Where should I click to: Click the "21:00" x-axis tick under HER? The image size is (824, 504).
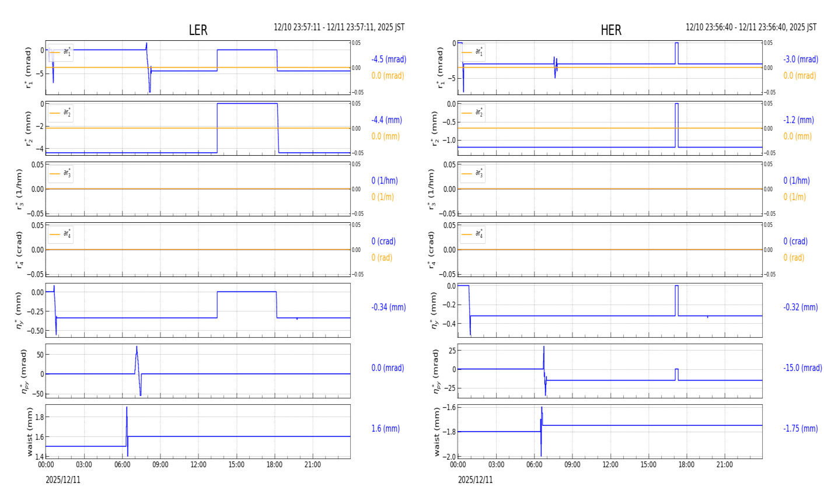coord(724,465)
